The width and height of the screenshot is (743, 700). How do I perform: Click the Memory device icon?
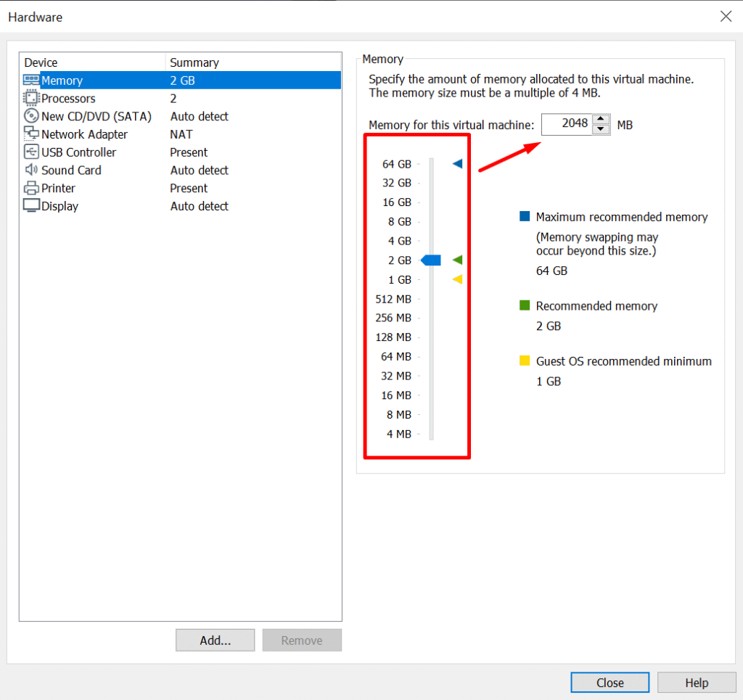[32, 81]
